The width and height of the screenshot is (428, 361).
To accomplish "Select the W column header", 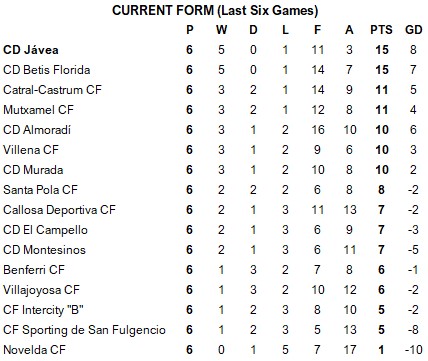I will pos(221,30).
